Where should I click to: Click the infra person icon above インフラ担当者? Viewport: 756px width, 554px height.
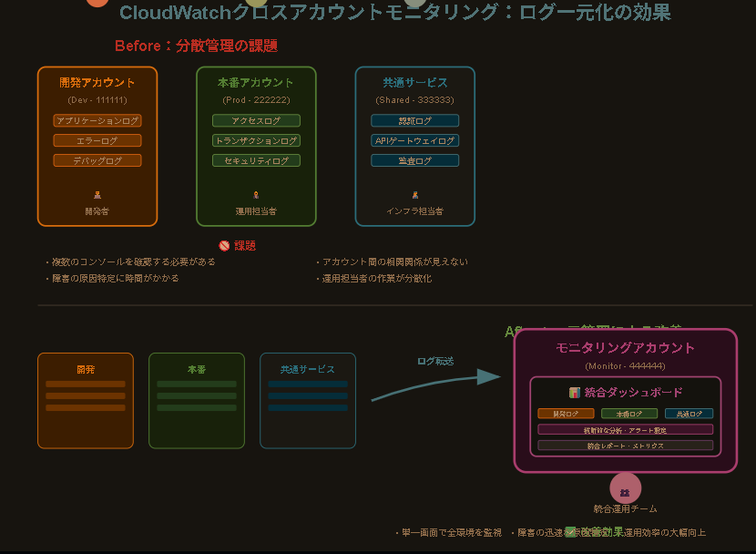(x=415, y=195)
